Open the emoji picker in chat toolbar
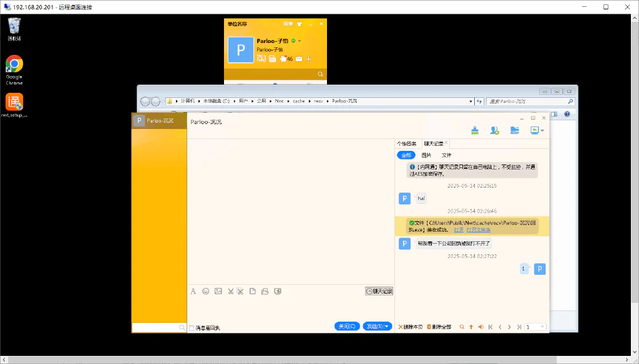639x364 pixels. point(206,291)
